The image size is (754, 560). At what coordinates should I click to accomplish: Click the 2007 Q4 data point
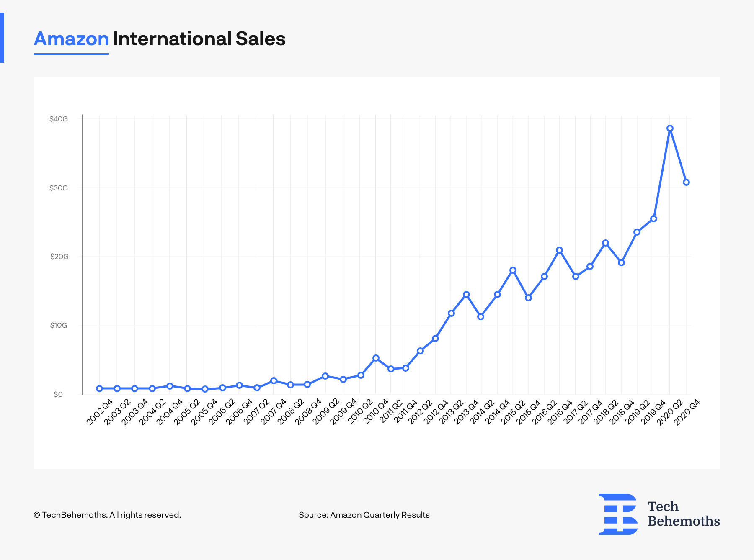274,380
